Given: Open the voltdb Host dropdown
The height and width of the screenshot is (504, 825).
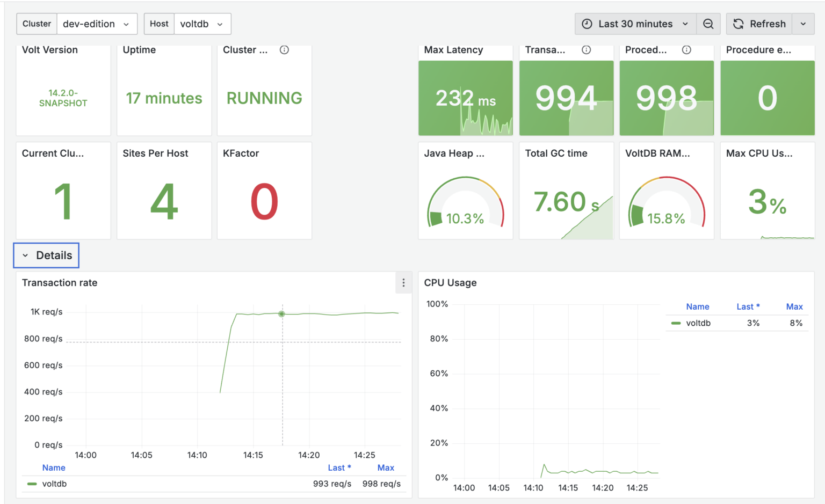Looking at the screenshot, I should (202, 24).
